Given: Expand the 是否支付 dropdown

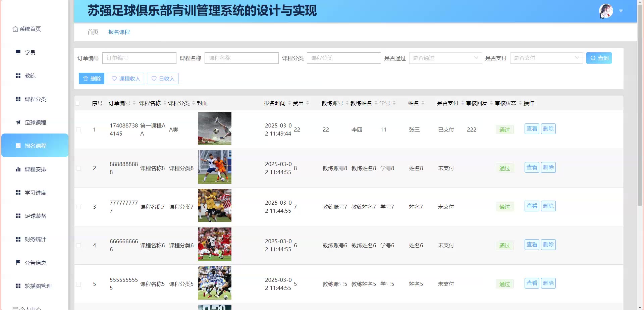Looking at the screenshot, I should (546, 58).
